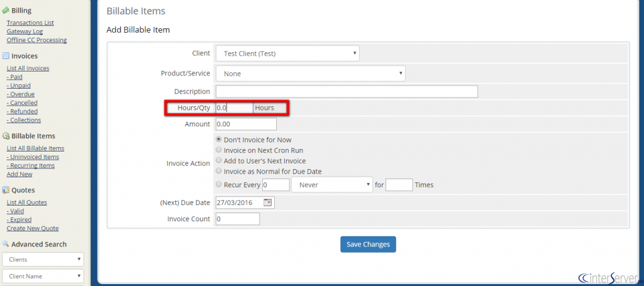Open the recurrence period dropdown showing Never
The width and height of the screenshot is (644, 286).
click(x=332, y=185)
